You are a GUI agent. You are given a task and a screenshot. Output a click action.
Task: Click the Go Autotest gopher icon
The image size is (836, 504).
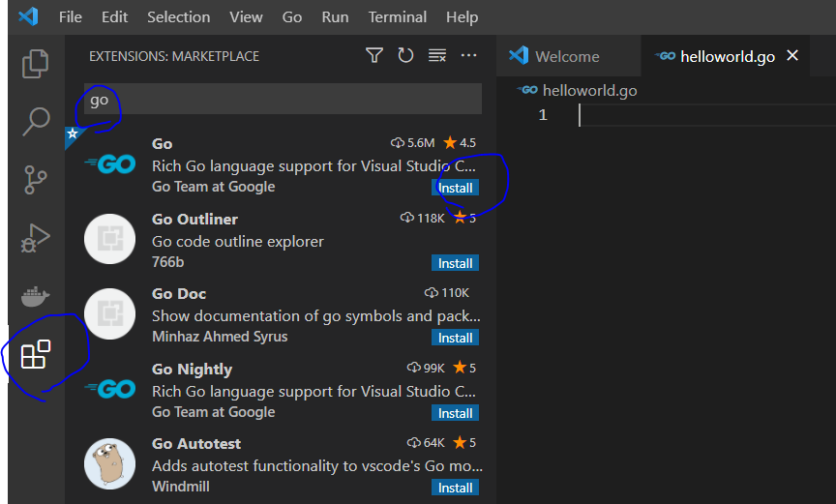click(110, 463)
